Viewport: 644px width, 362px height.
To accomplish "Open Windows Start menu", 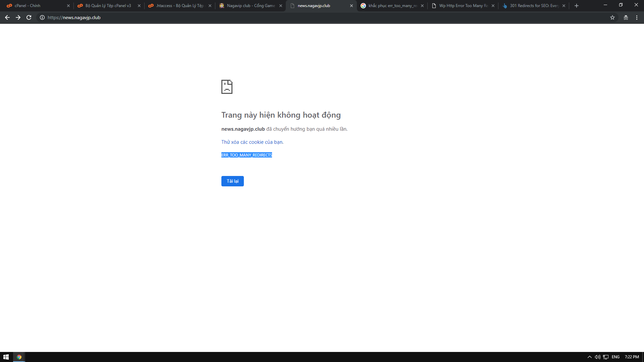I will (6, 357).
